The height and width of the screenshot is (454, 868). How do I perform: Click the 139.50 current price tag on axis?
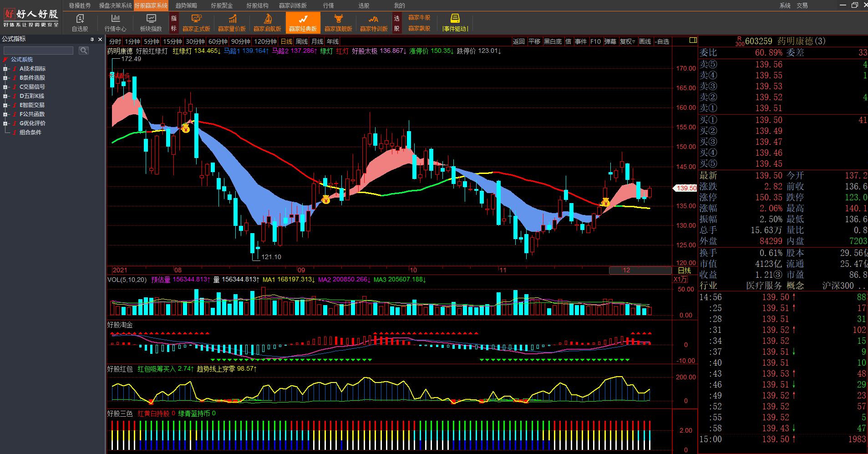click(685, 188)
